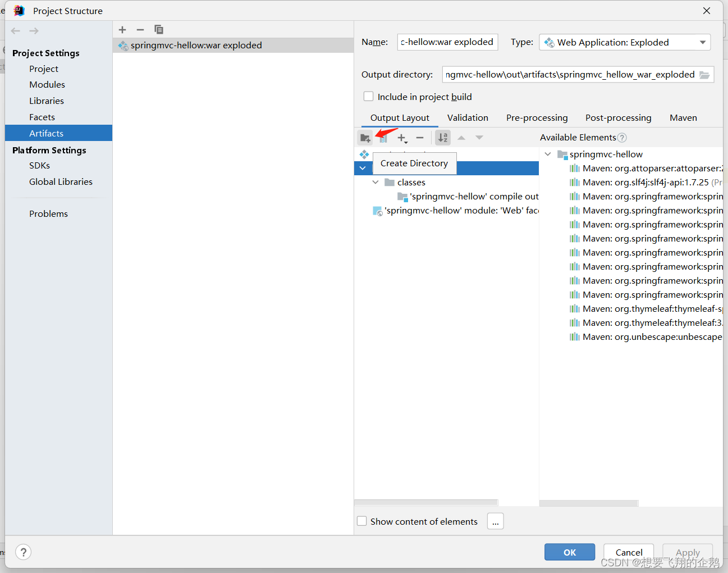This screenshot has width=728, height=573.
Task: Go forward with the right arrow icon
Action: [34, 31]
